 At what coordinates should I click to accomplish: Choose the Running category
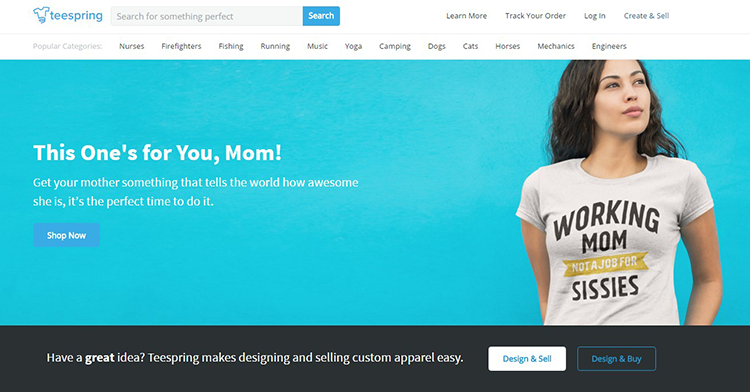point(275,46)
